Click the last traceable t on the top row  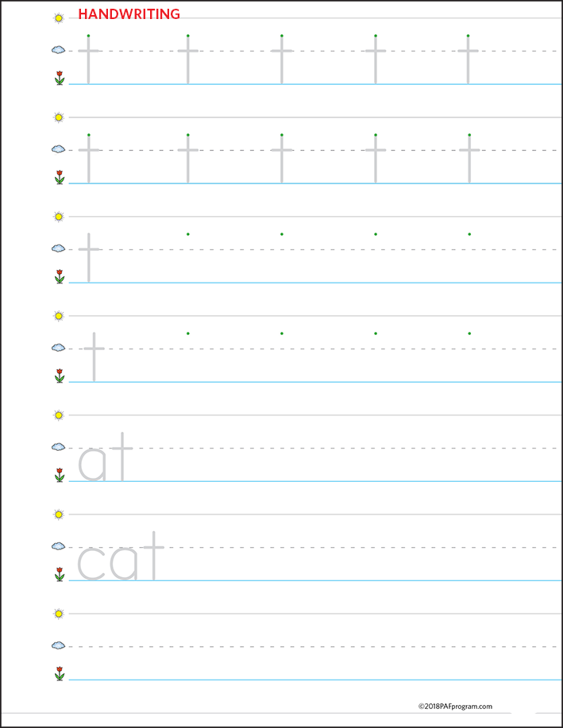[468, 60]
